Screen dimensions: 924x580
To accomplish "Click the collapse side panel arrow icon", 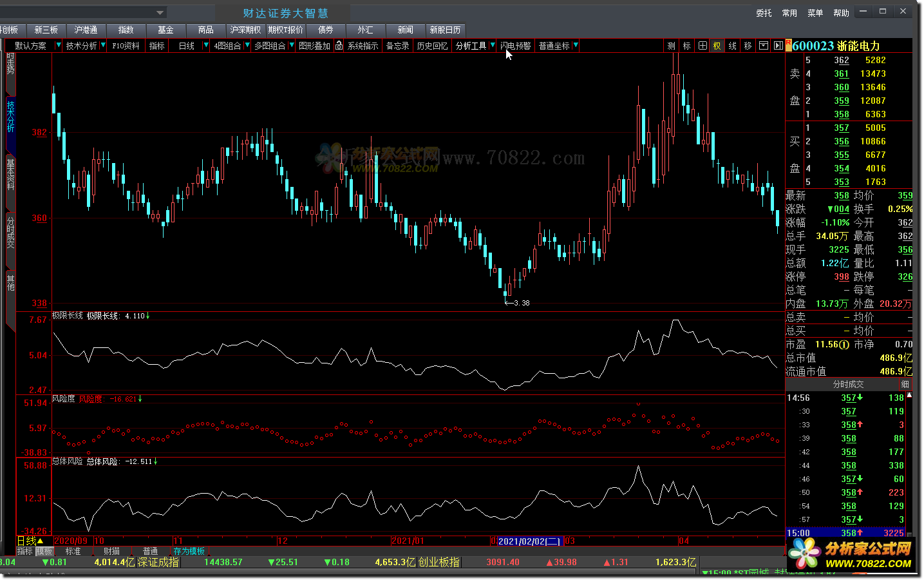I will 778,46.
